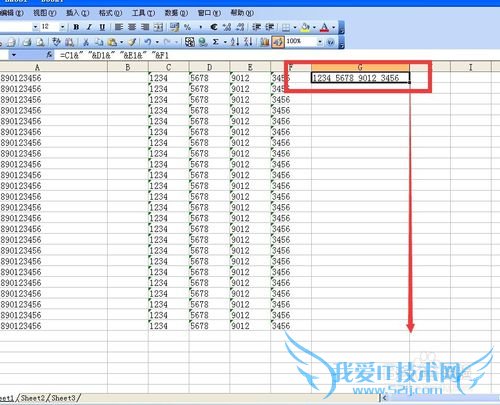Open undo history dropdown
This screenshot has height=405, width=500.
(157, 42)
